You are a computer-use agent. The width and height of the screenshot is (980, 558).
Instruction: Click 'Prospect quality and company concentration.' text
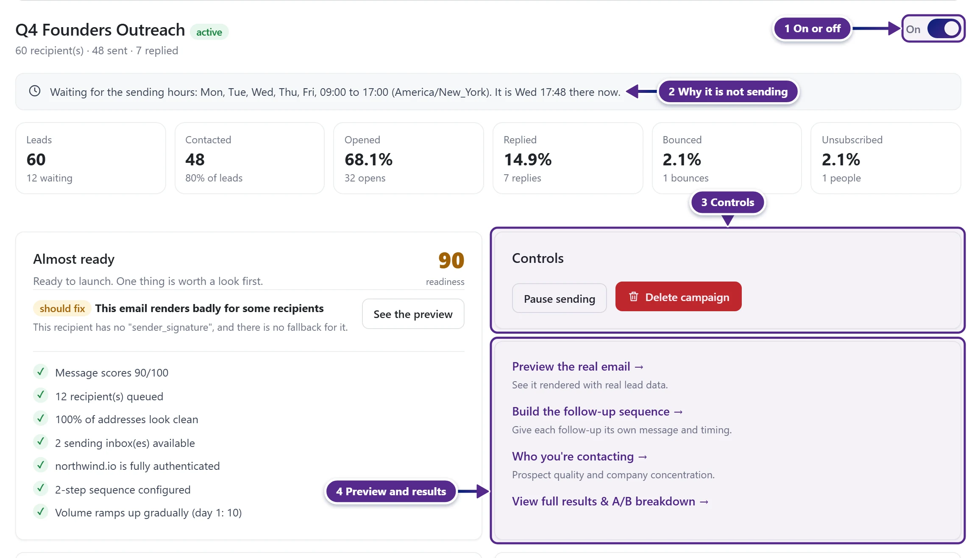(613, 474)
